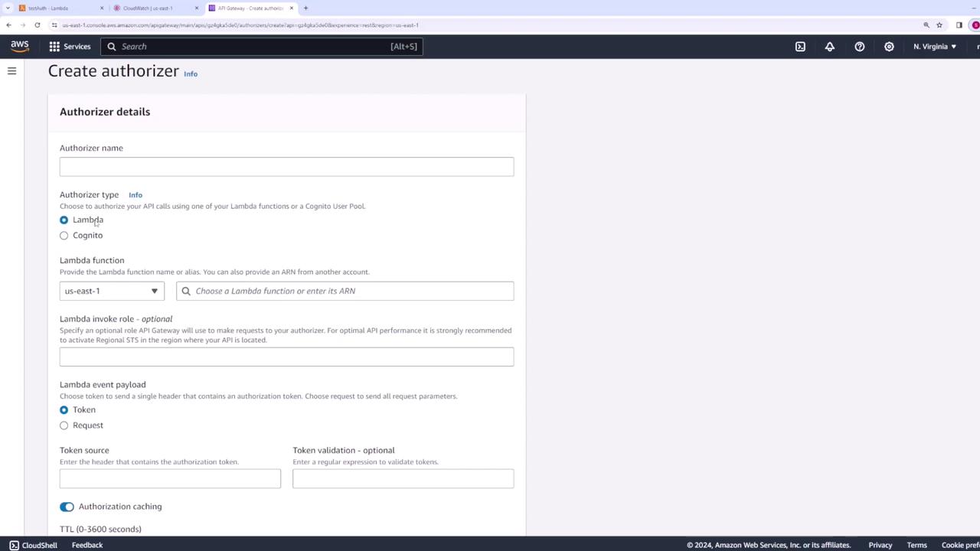Screen dimensions: 980x551
Task: Open a new browser tab
Action: 305,8
